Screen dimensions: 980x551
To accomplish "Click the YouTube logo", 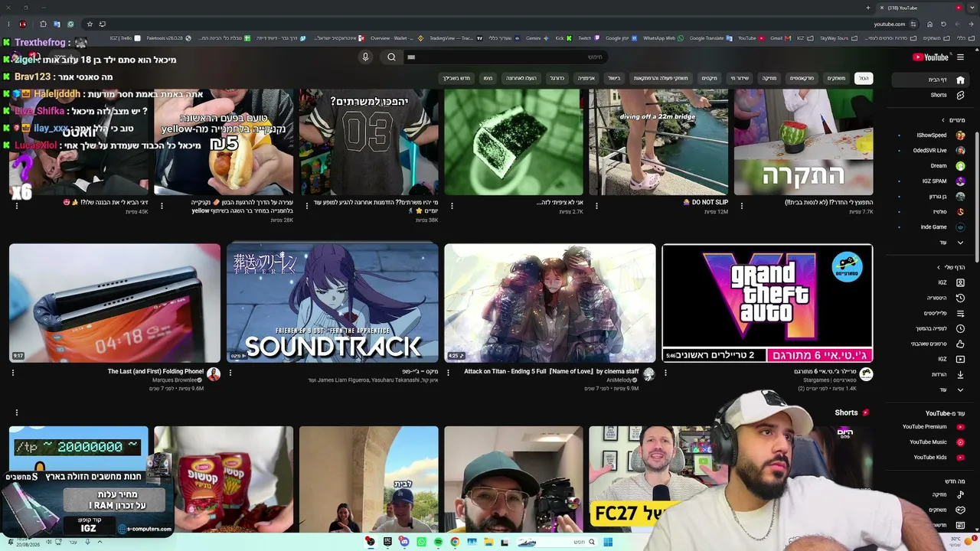I will point(930,57).
